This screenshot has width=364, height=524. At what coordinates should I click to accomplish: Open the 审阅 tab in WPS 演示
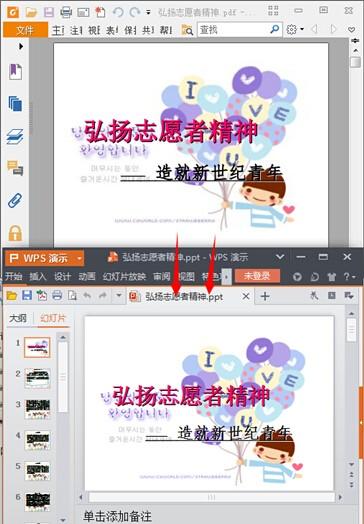[162, 276]
